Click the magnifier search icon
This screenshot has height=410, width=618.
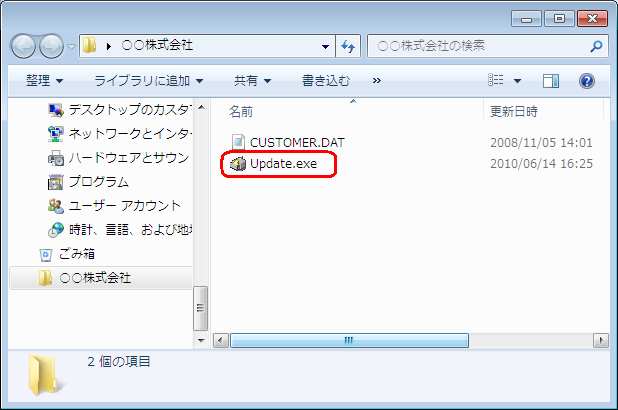pos(596,46)
